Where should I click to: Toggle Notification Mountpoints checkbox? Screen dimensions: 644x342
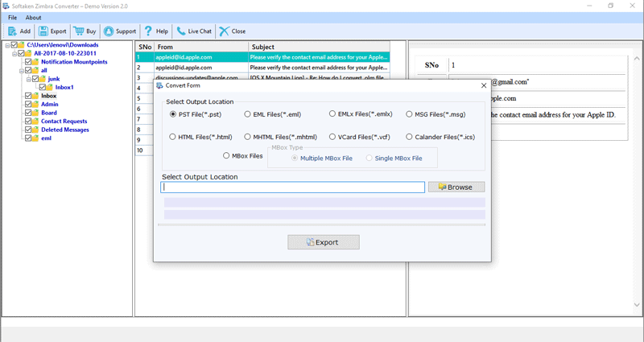(x=28, y=62)
